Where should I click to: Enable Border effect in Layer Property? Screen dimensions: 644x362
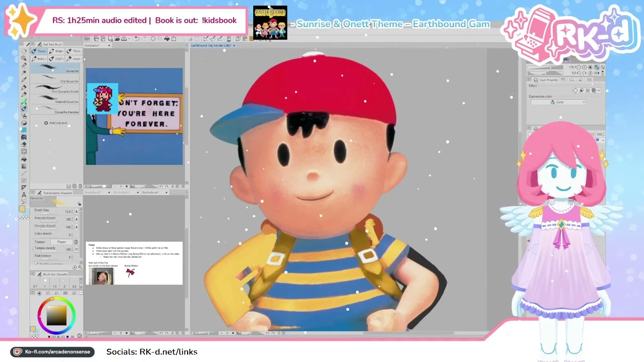coord(576,90)
